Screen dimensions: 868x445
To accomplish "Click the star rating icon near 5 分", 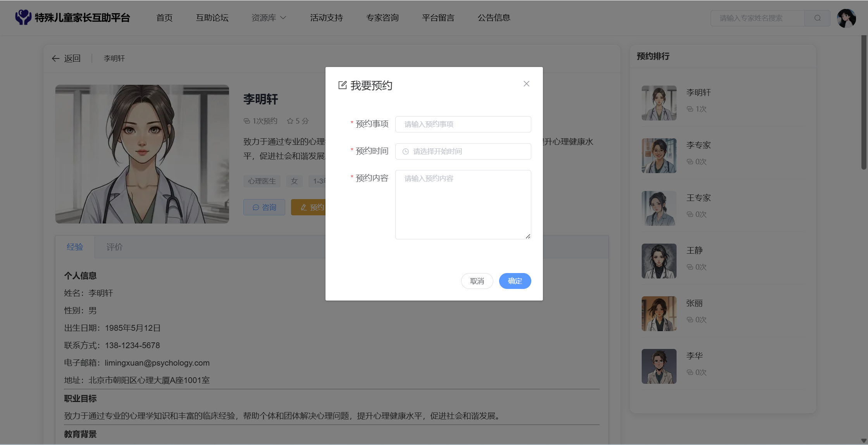I will click(290, 121).
